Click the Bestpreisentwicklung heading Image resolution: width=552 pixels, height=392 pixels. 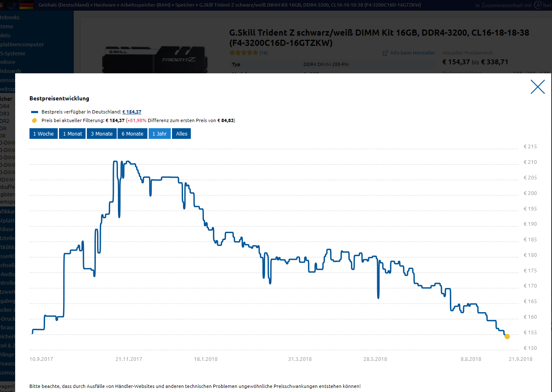(x=59, y=98)
